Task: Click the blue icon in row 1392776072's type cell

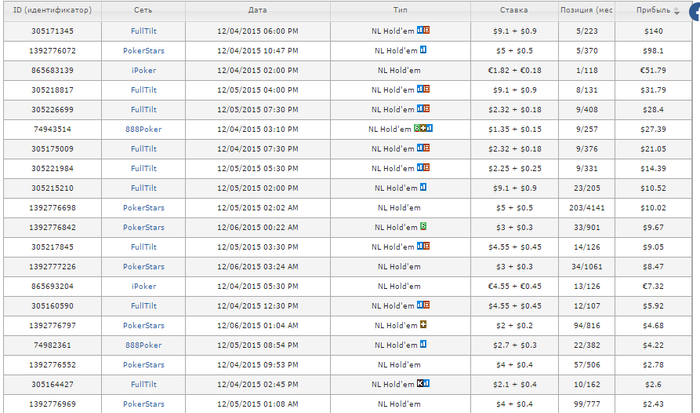Action: (424, 49)
